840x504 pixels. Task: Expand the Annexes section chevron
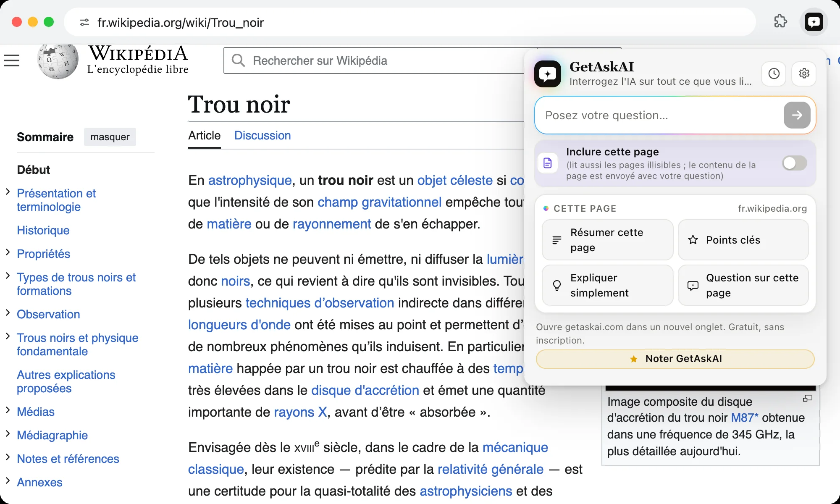click(8, 481)
